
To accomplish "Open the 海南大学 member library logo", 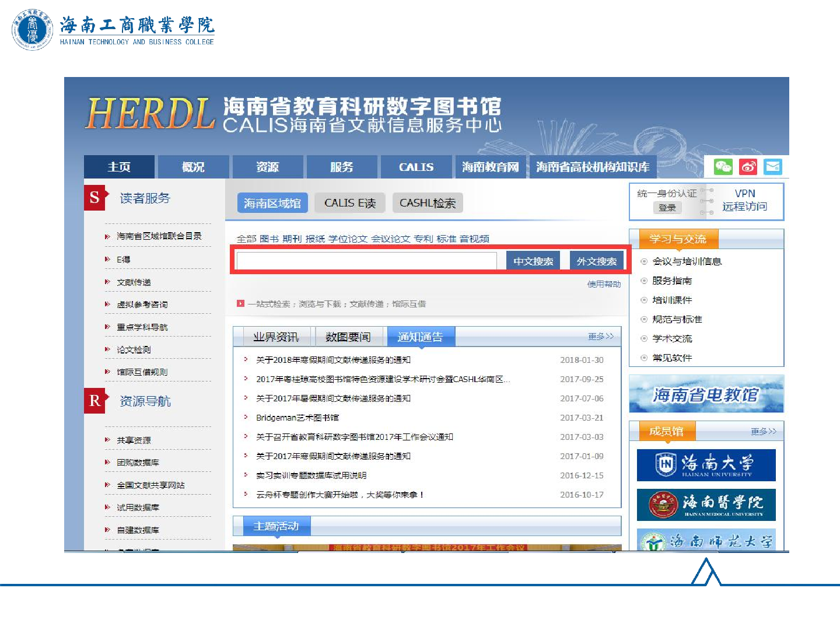I will (706, 465).
